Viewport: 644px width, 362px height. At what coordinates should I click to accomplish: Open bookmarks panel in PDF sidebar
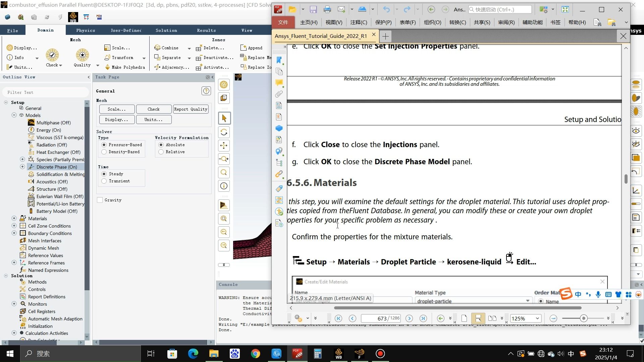coord(279,60)
